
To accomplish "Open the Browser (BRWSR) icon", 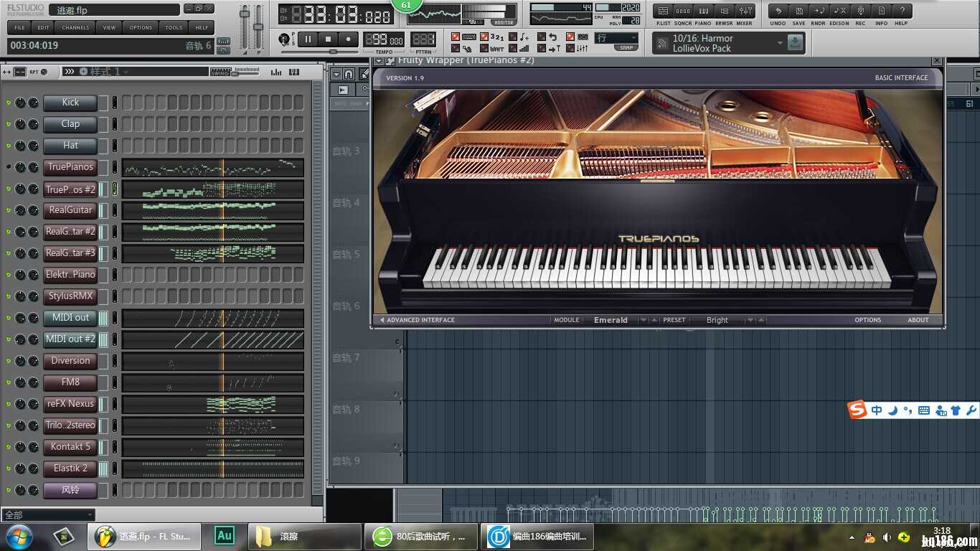I will [x=725, y=11].
